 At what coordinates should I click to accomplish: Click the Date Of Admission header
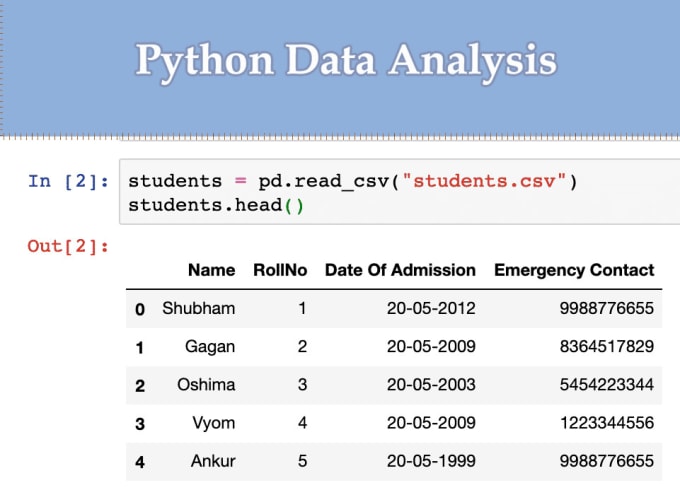[x=400, y=270]
